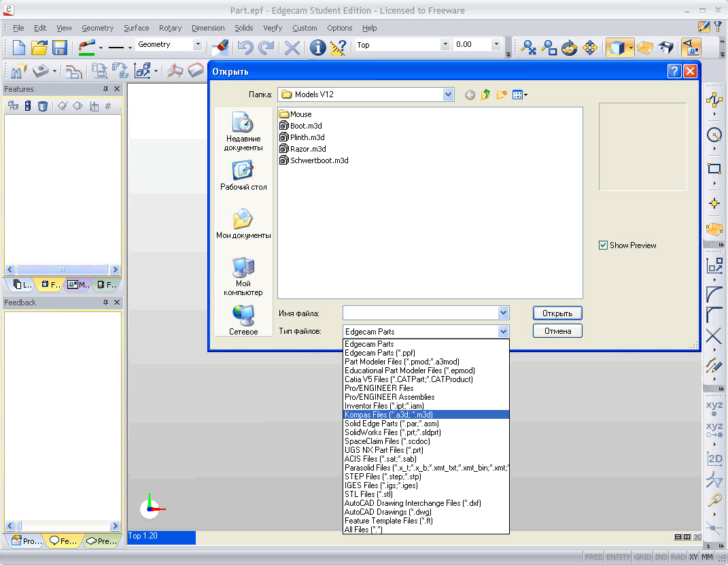This screenshot has height=565, width=728.
Task: Click the Open dialog help question button
Action: click(x=674, y=71)
